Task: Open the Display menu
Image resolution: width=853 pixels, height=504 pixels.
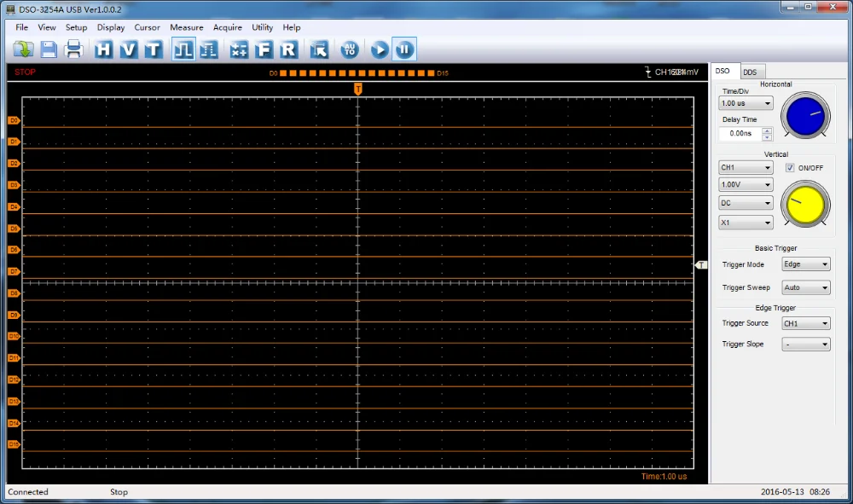Action: (111, 27)
